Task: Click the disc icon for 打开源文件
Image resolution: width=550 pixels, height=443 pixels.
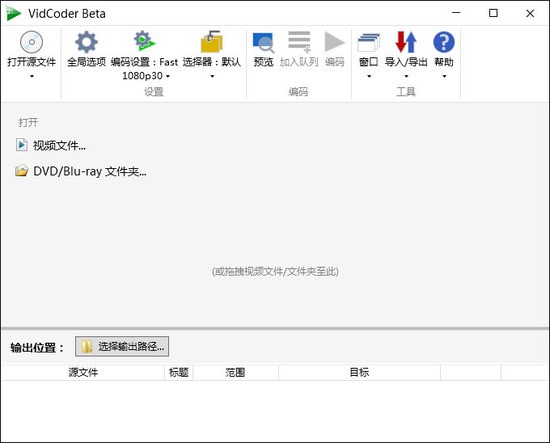Action: click(32, 42)
